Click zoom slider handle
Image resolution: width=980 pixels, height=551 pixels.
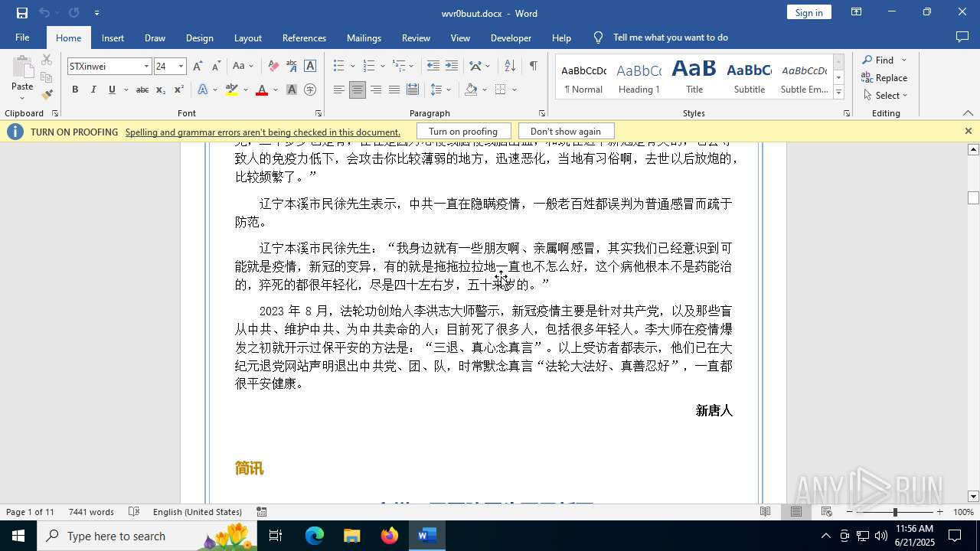(895, 512)
